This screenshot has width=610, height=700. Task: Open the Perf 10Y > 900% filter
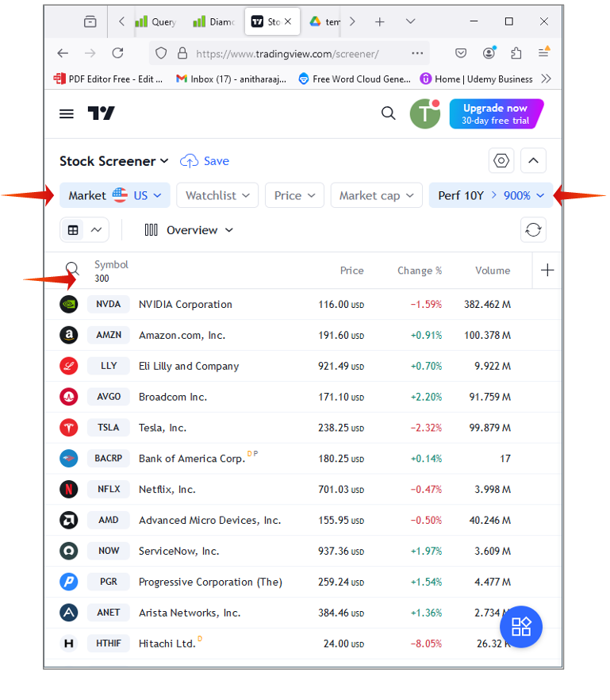[491, 195]
